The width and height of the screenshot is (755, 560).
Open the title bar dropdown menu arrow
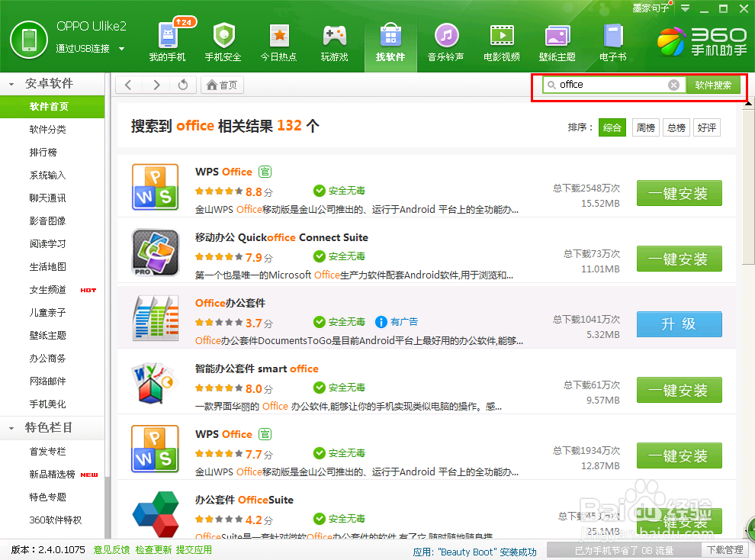click(x=685, y=8)
